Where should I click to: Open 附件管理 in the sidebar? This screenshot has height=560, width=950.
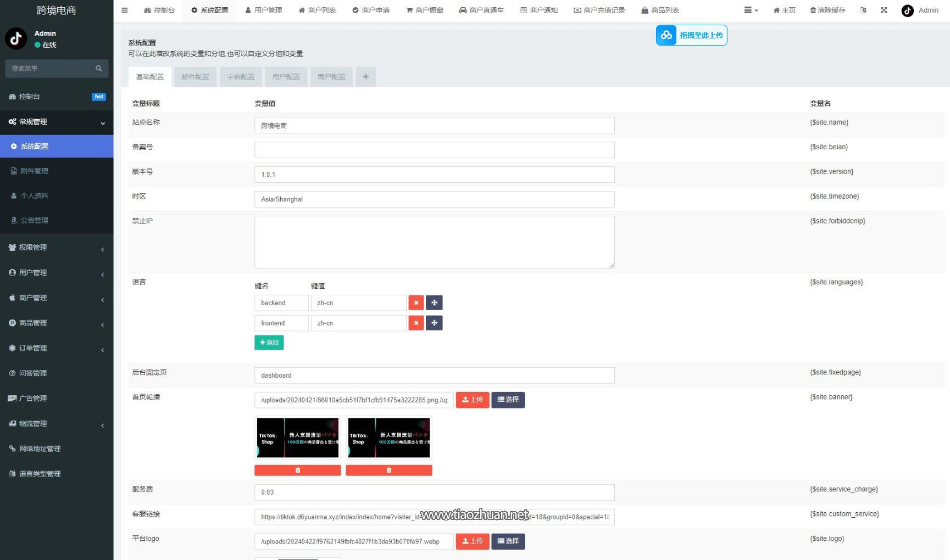57,171
